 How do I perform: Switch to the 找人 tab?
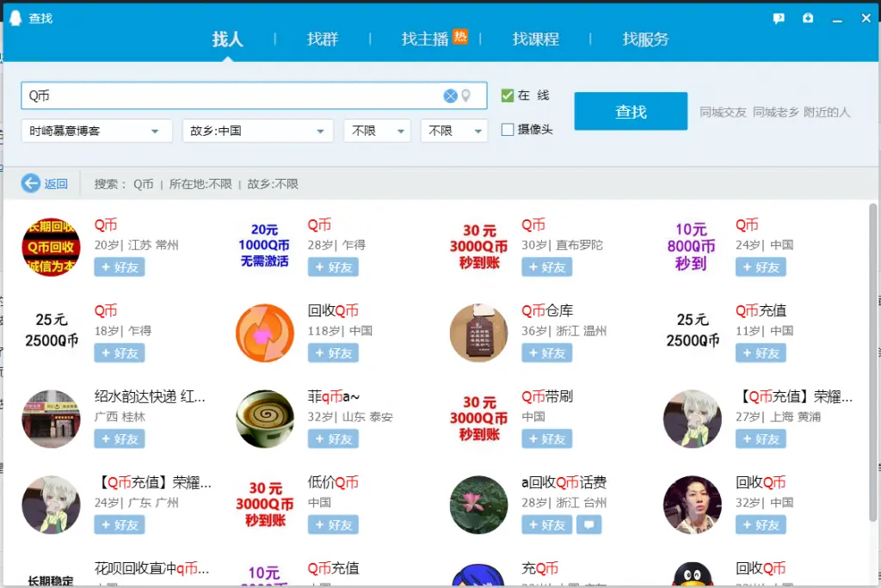(227, 39)
